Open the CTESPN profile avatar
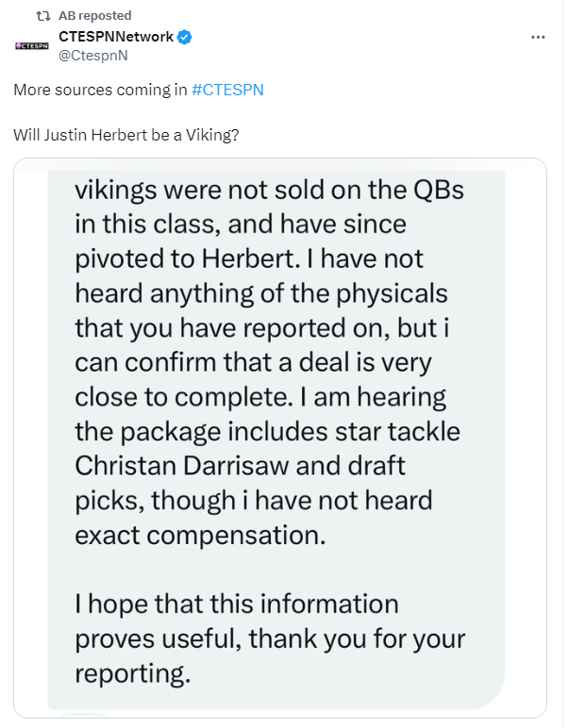Image resolution: width=569 pixels, height=728 pixels. pyautogui.click(x=31, y=45)
